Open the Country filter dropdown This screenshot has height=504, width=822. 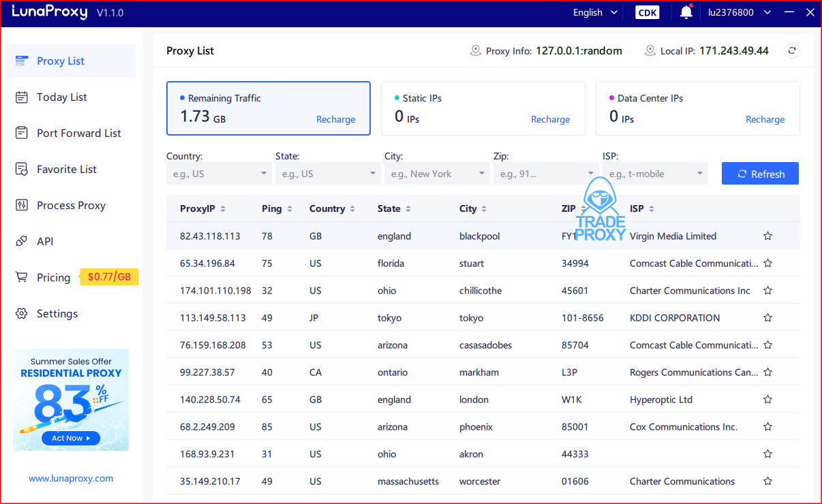coord(219,174)
